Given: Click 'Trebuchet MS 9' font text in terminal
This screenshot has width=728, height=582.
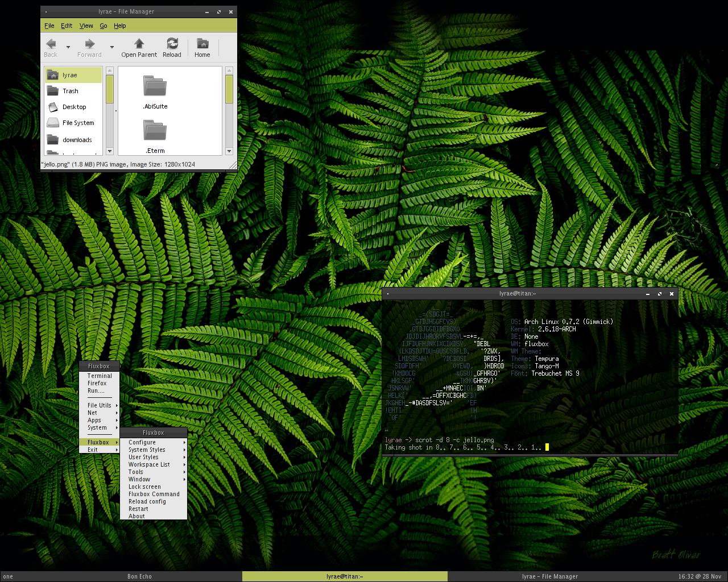Looking at the screenshot, I should (555, 373).
